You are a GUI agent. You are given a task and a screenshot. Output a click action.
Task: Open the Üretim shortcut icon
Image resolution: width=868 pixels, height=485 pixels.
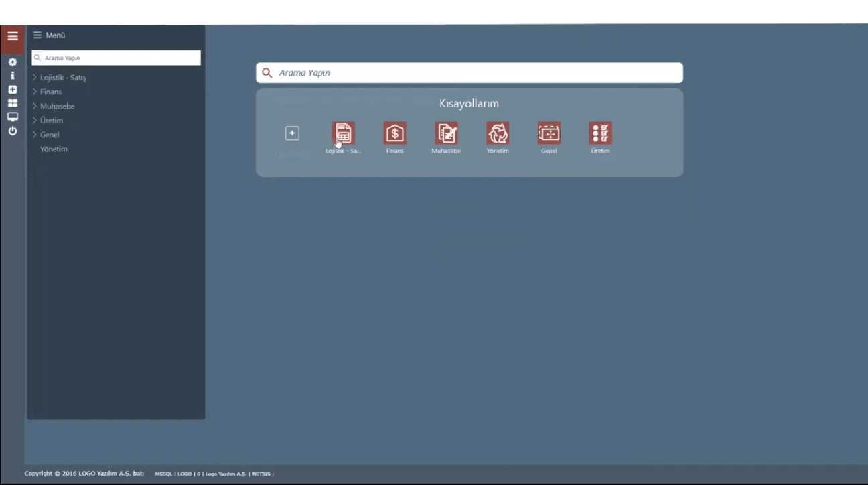[x=601, y=133]
